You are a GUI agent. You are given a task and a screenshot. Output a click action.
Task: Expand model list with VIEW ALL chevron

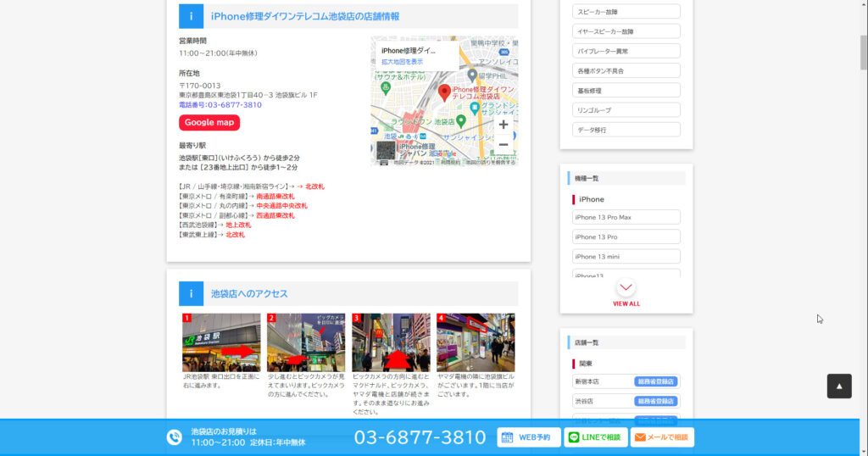point(626,287)
